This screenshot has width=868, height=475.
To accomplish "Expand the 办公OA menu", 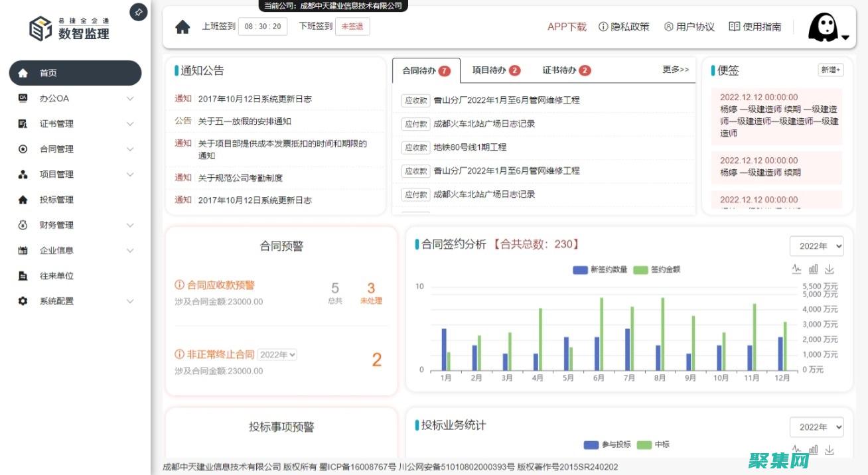I will pos(130,98).
